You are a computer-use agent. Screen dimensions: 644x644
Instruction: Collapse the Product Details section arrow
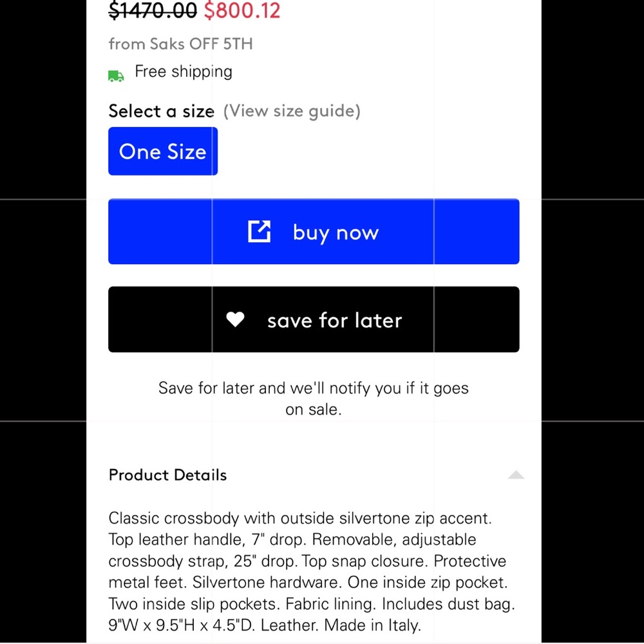tap(516, 475)
